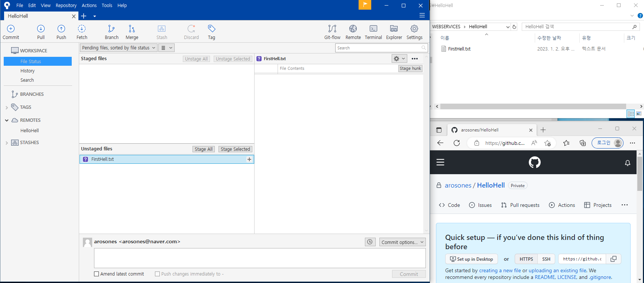Click in the commit message field
This screenshot has height=283, width=644.
point(260,258)
